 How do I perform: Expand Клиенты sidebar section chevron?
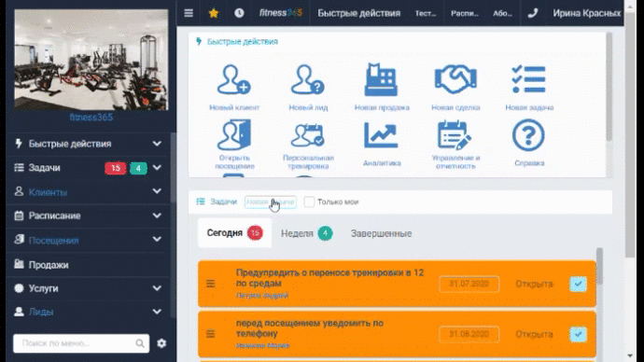coord(157,191)
